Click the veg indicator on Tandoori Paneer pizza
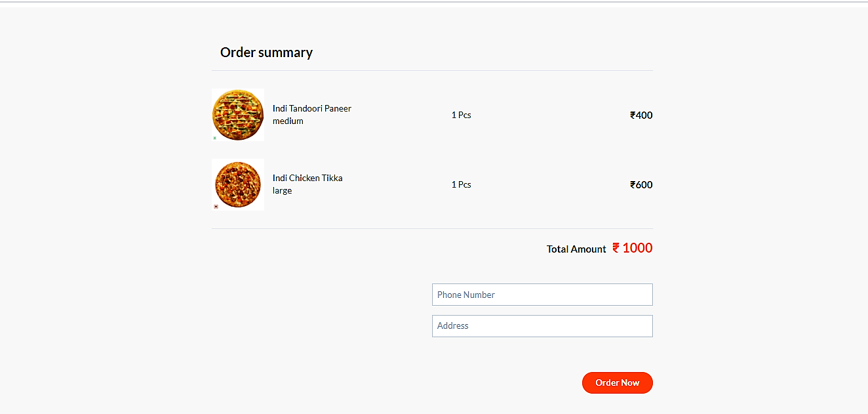 [x=214, y=138]
